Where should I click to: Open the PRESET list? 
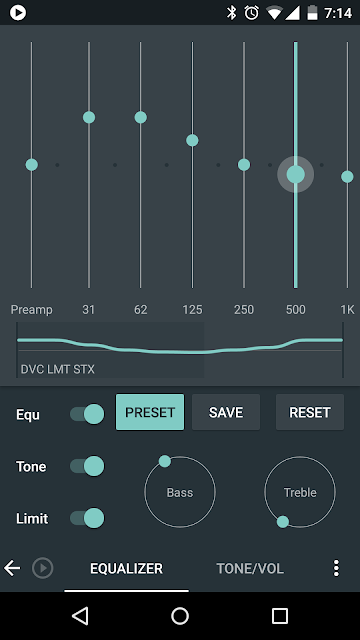click(150, 412)
